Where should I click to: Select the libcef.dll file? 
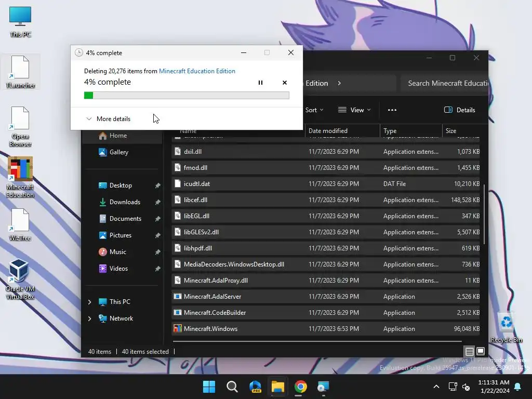[326, 200]
